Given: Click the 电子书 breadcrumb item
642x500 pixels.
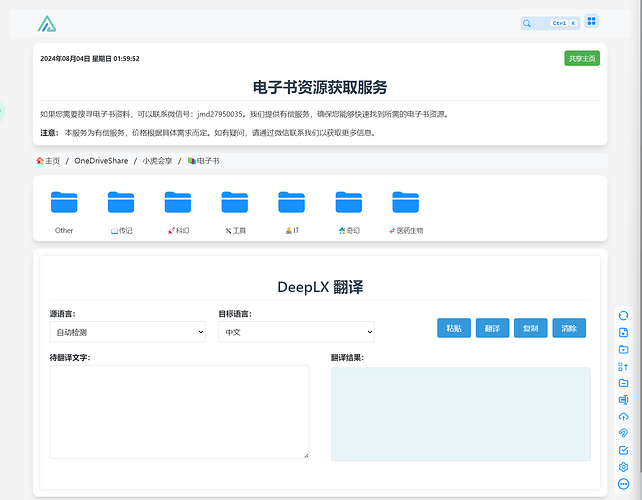Looking at the screenshot, I should point(203,161).
